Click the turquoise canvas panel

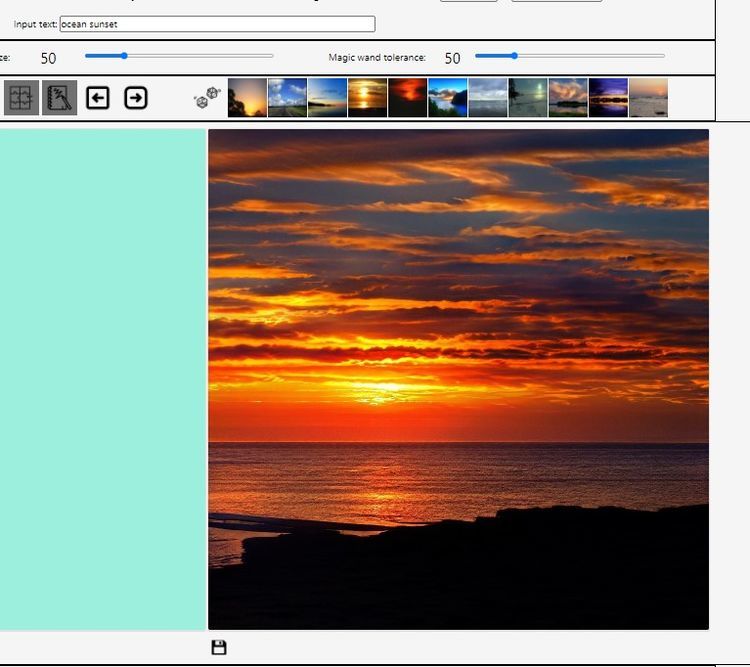click(x=102, y=379)
